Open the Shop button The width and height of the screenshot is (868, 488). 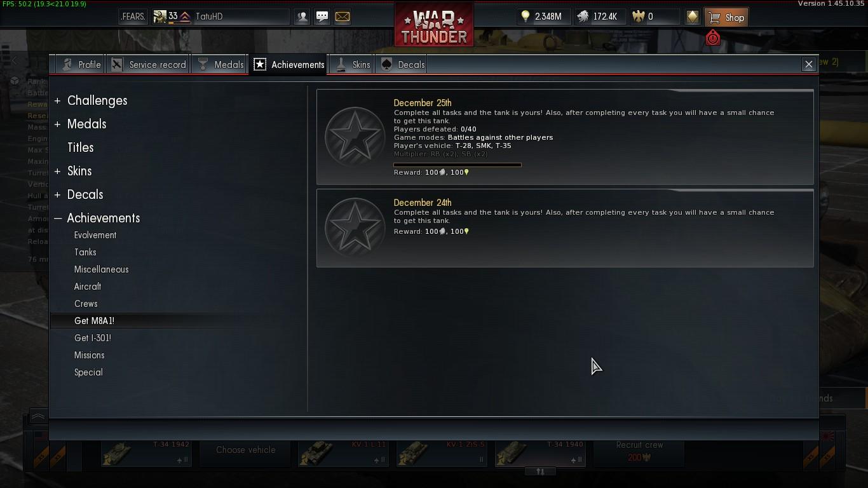726,17
